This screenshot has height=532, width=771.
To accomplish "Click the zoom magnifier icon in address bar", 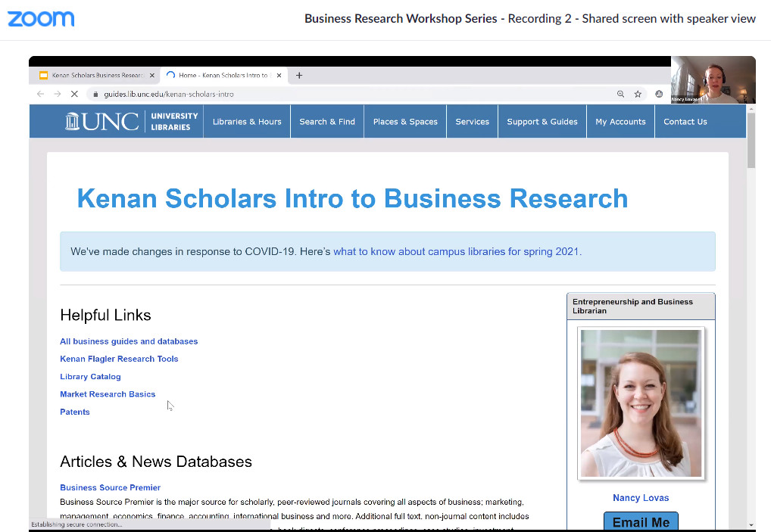I will tap(620, 94).
